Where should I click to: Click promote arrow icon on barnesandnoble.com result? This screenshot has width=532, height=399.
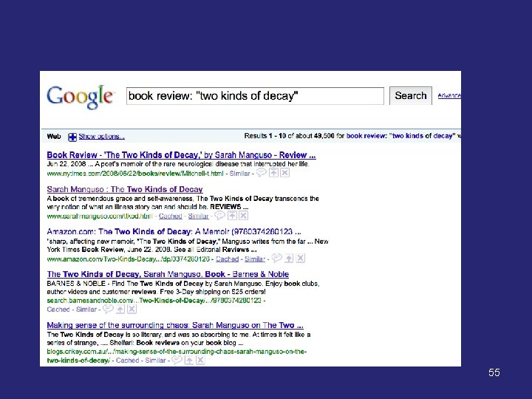(x=120, y=309)
